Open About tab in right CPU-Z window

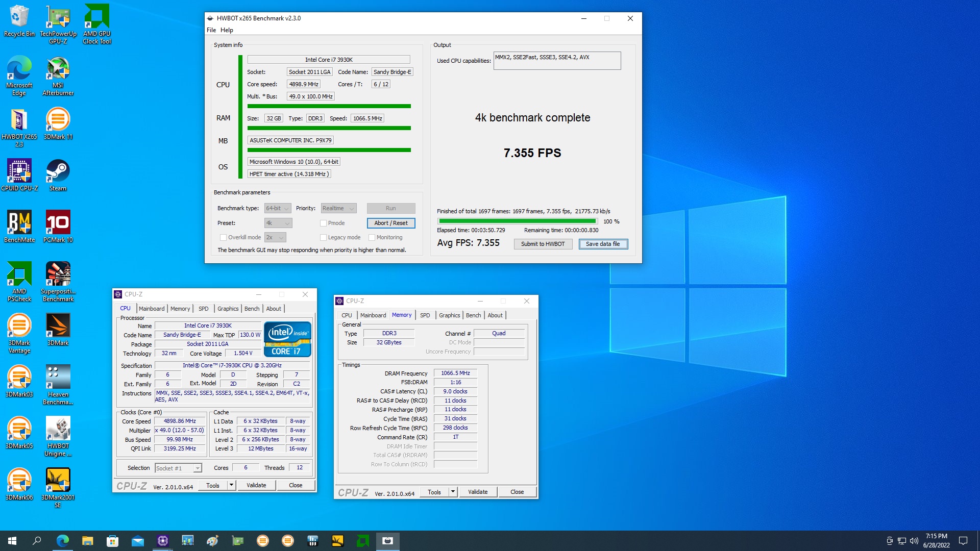point(495,315)
